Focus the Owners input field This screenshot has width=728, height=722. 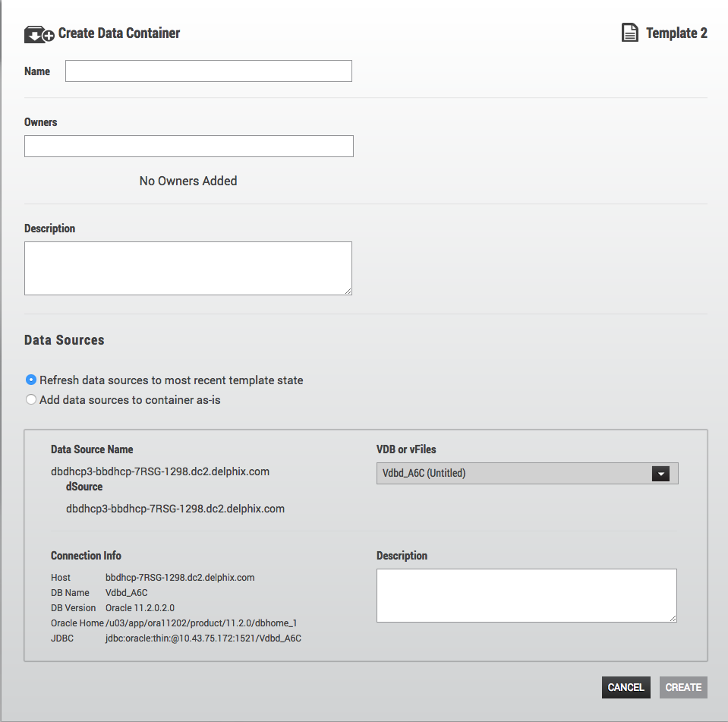pyautogui.click(x=188, y=147)
